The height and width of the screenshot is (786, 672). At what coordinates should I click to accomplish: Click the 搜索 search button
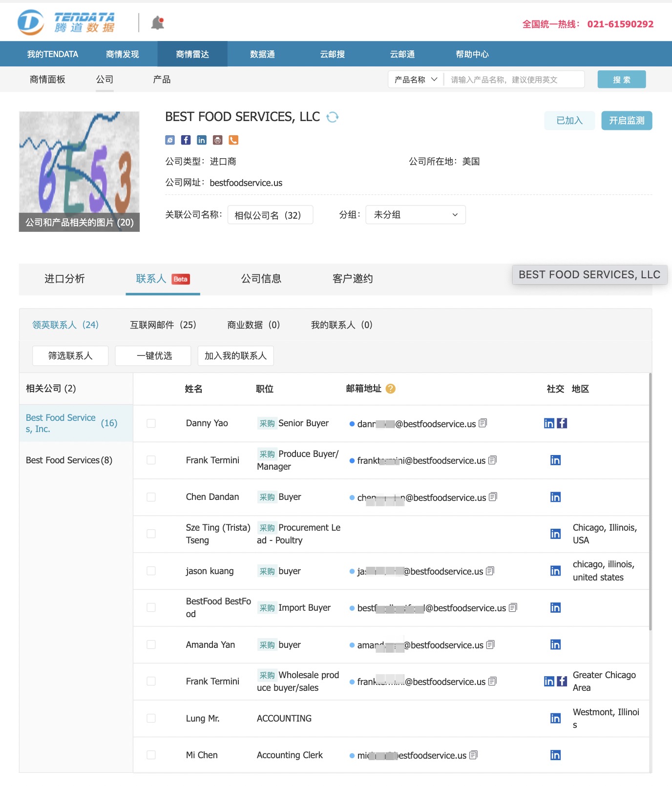pos(622,79)
